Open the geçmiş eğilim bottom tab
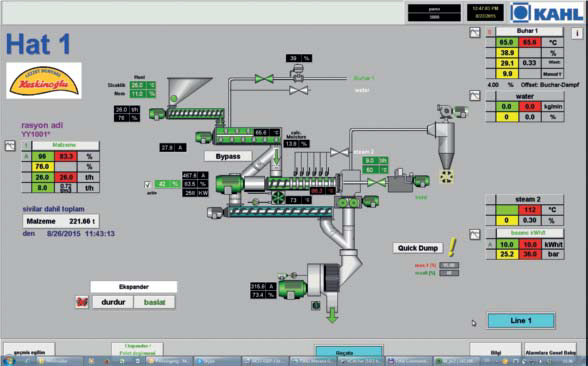 pyautogui.click(x=29, y=351)
